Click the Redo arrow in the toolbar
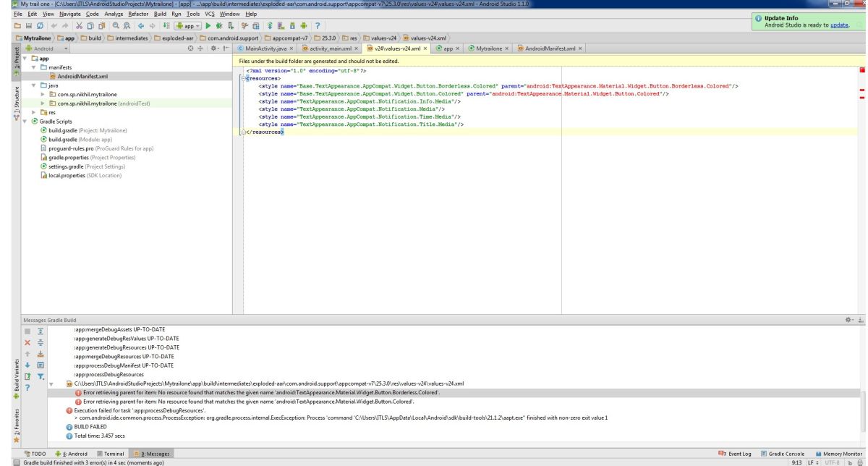Viewport: 868px width, 466px height. tap(65, 26)
